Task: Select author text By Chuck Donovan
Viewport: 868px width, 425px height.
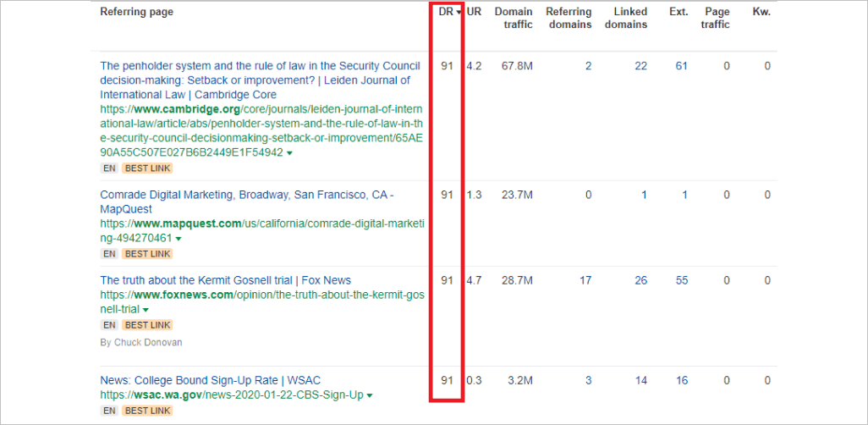Action: coord(141,343)
